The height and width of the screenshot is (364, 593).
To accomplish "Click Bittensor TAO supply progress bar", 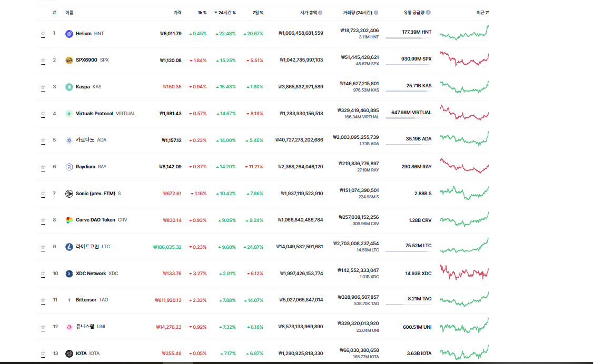I will click(x=409, y=305).
